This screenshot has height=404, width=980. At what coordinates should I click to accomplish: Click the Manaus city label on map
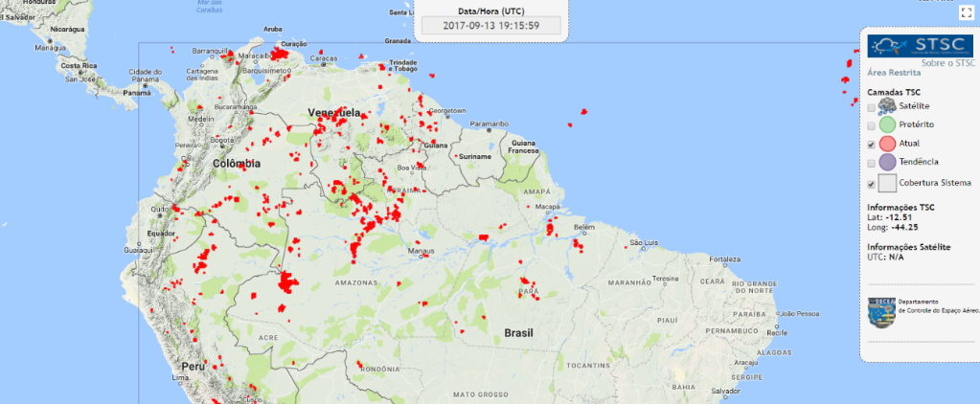422,252
